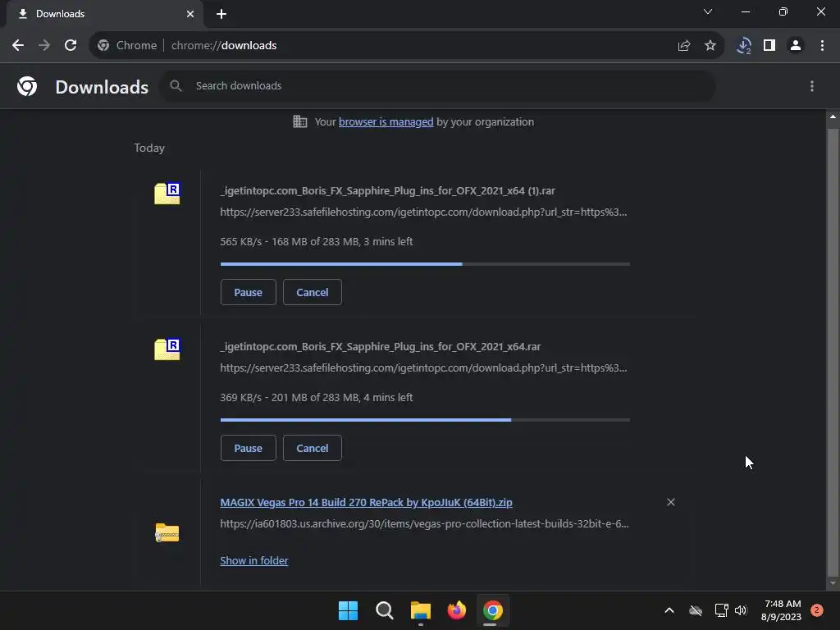Cancel the download at 369 KB/s
Image resolution: width=840 pixels, height=630 pixels.
click(x=313, y=449)
